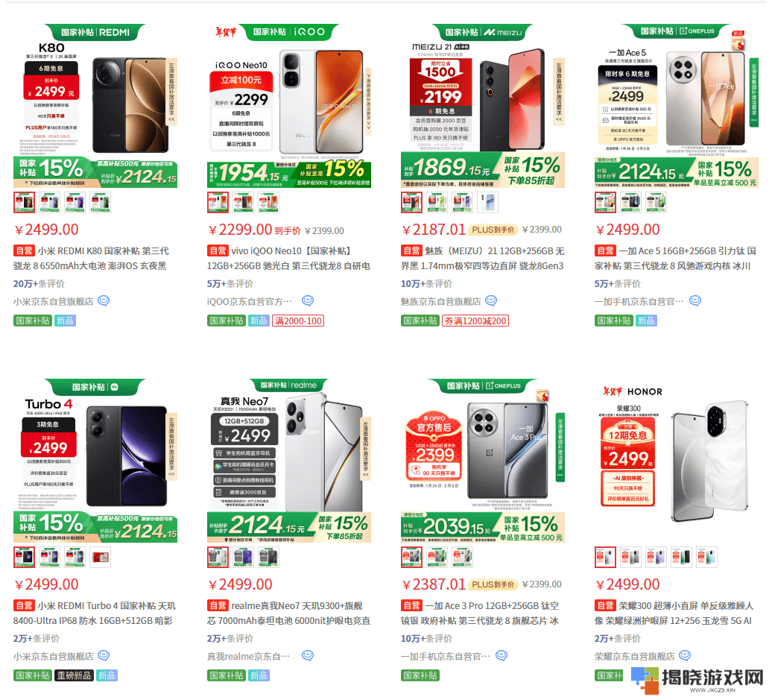This screenshot has height=700, width=772.
Task: Select second color thumbnail under REDMI K80
Action: click(49, 203)
